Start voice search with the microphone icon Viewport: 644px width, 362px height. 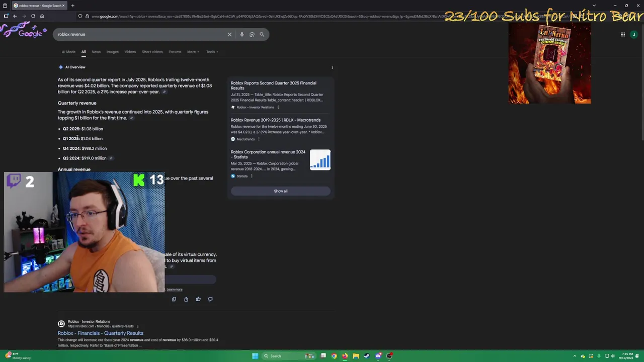tap(242, 34)
